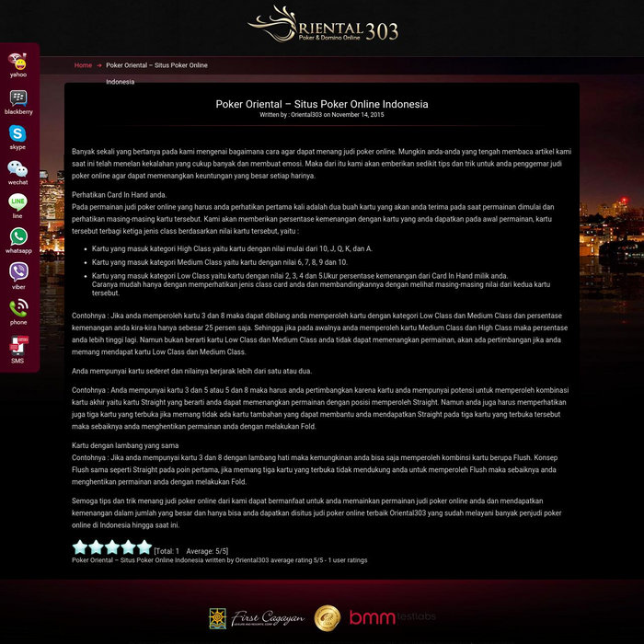Rate the article three stars

111,547
